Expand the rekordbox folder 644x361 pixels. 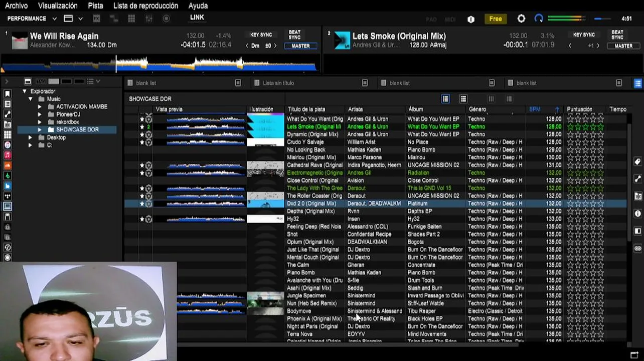40,122
